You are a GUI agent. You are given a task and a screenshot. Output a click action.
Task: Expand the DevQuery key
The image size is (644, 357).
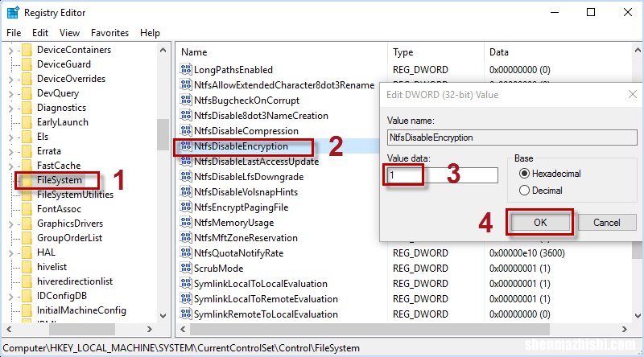[11, 94]
